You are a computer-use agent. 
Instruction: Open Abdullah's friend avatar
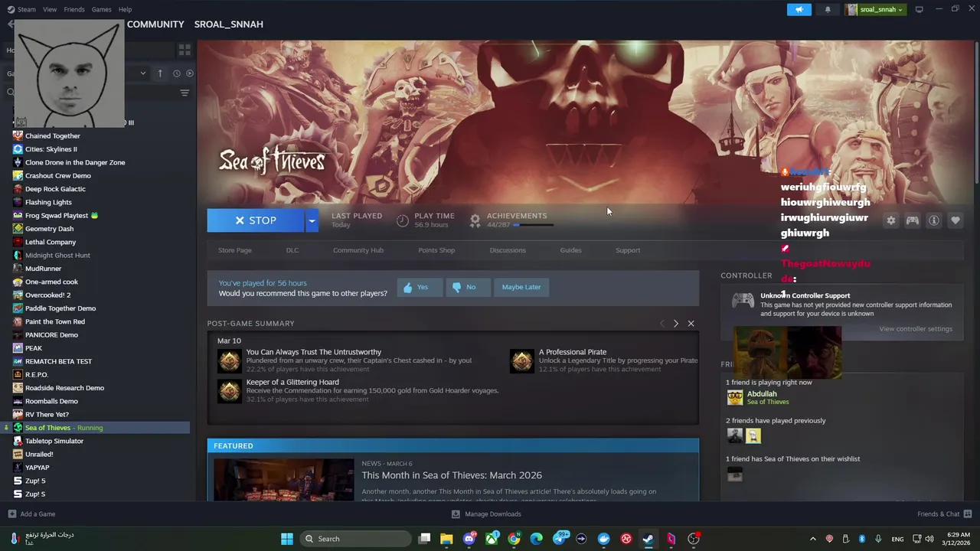(735, 397)
